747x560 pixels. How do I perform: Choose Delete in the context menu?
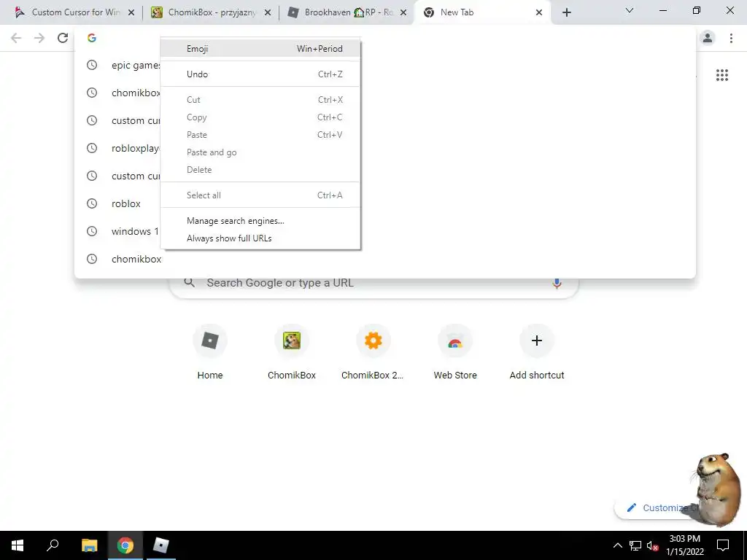260,169
